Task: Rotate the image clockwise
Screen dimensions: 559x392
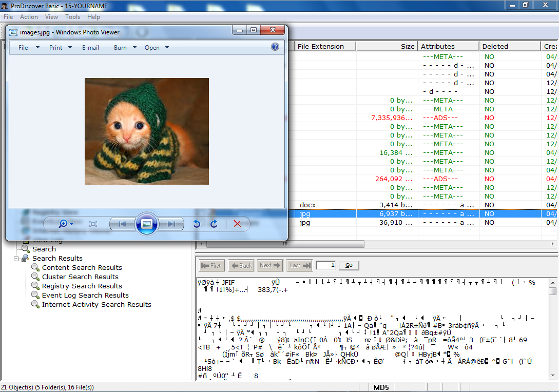Action: (214, 224)
